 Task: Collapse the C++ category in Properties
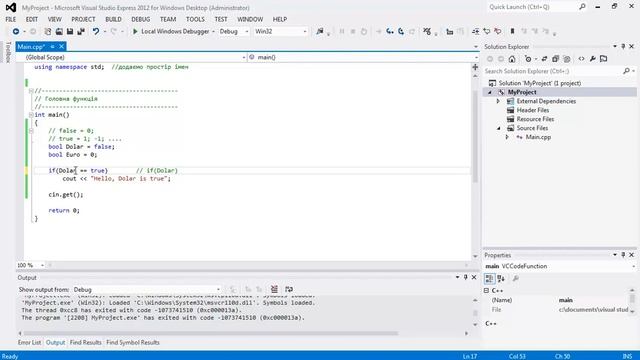(x=487, y=291)
